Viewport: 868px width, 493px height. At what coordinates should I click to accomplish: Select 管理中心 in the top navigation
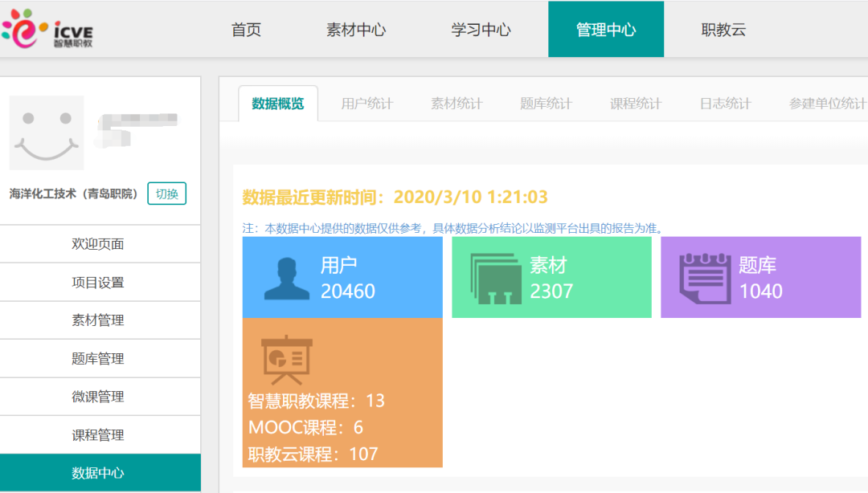pos(606,29)
